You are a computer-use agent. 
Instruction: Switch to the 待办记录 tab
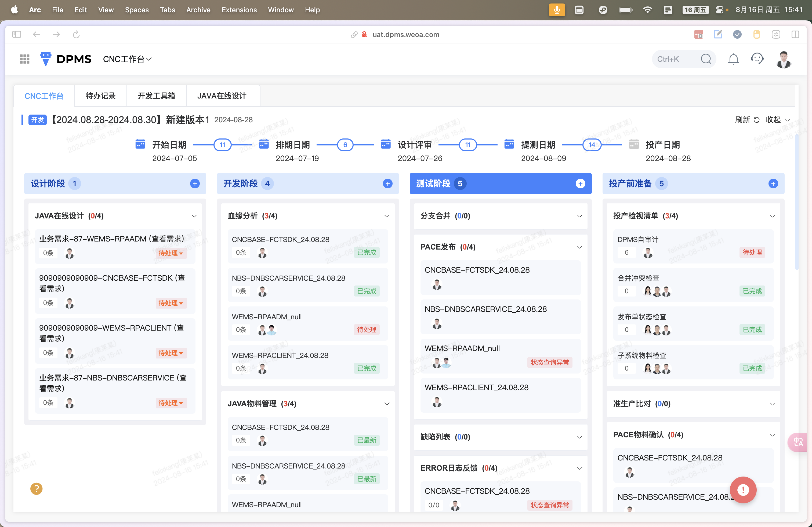tap(101, 96)
